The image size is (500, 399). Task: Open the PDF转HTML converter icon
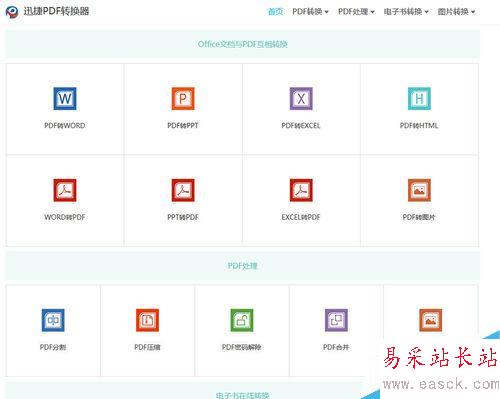(x=419, y=98)
